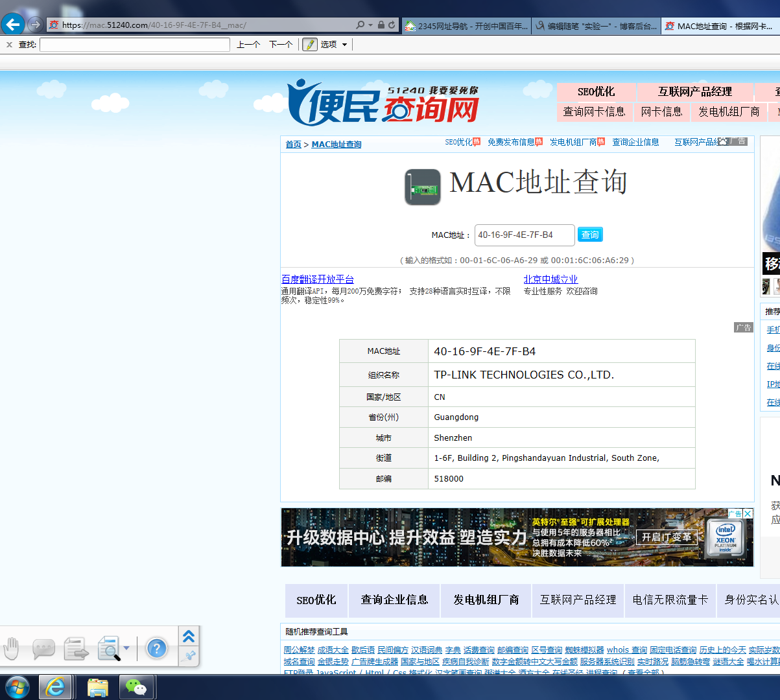Click the network card icon beside the title
The height and width of the screenshot is (700, 780).
(423, 187)
